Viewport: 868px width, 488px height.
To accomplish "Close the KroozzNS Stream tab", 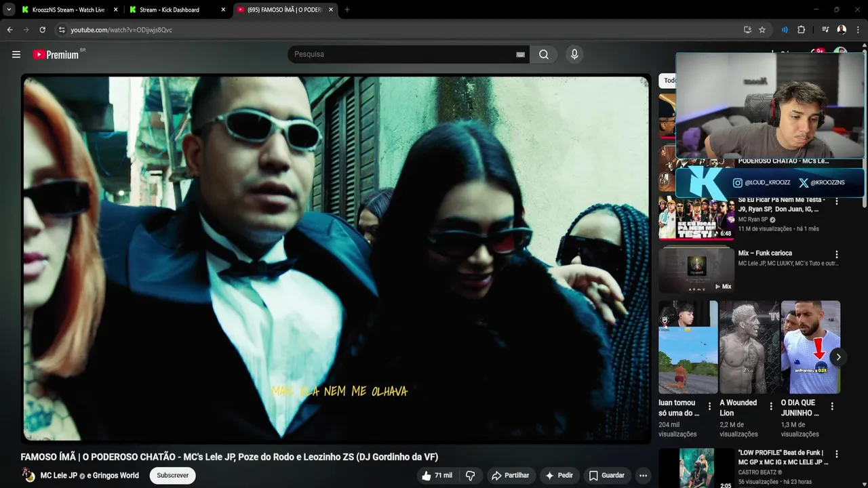I will [x=115, y=9].
